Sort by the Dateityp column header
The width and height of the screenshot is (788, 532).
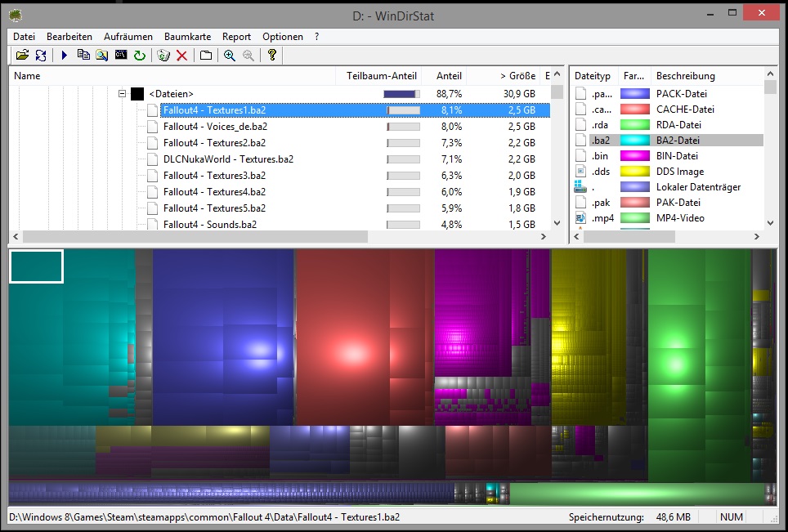click(593, 76)
